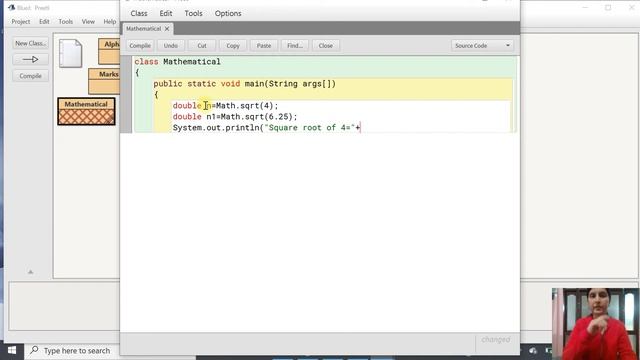Open Edit menu in BlueJ main window

[44, 22]
